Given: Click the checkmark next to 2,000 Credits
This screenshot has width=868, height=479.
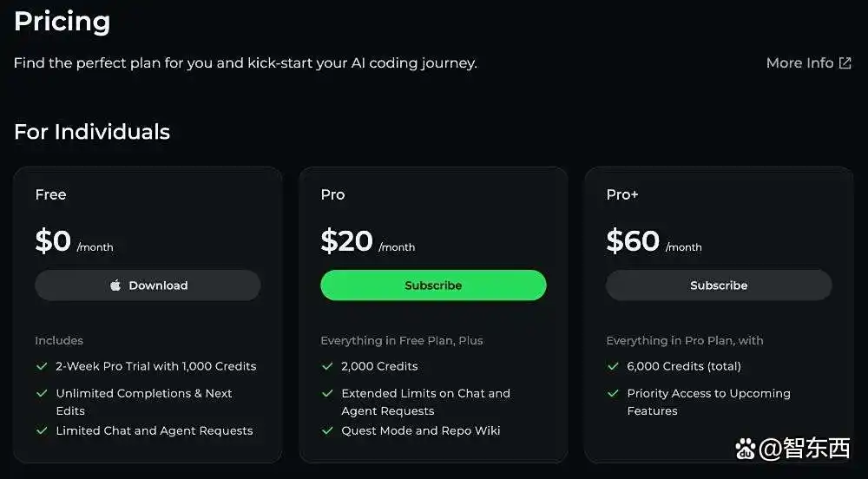Looking at the screenshot, I should tap(327, 366).
